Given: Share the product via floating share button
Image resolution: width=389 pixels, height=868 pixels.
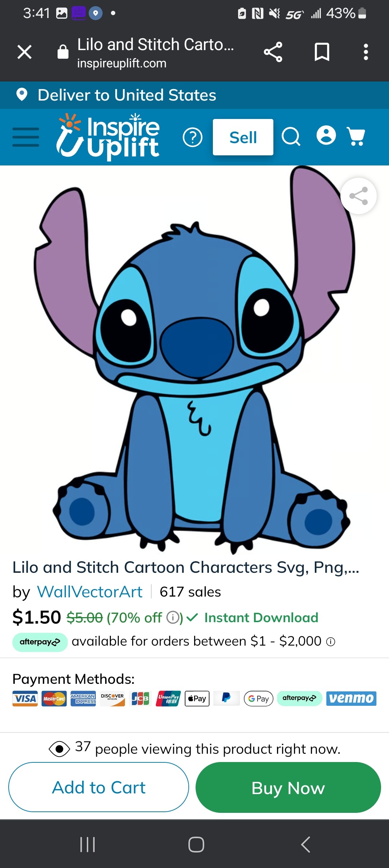Looking at the screenshot, I should point(359,196).
